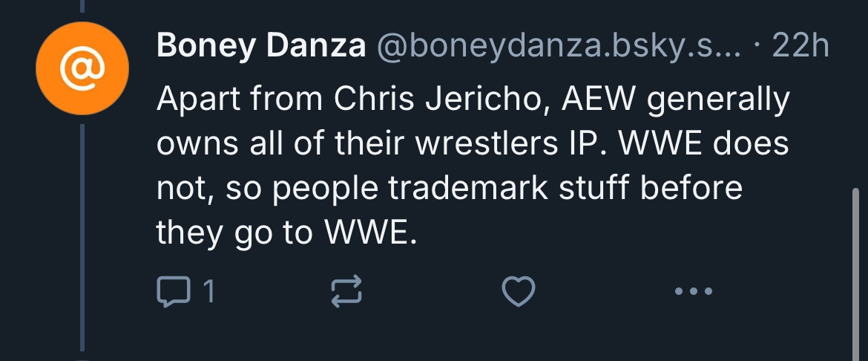Open the post via the 22h timestamp
This screenshot has width=868, height=361.
coord(800,47)
